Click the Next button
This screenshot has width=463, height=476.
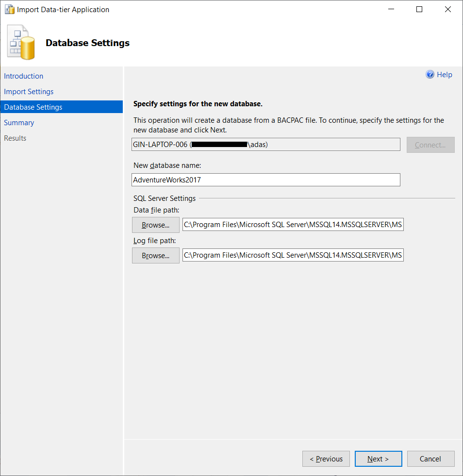(378, 459)
